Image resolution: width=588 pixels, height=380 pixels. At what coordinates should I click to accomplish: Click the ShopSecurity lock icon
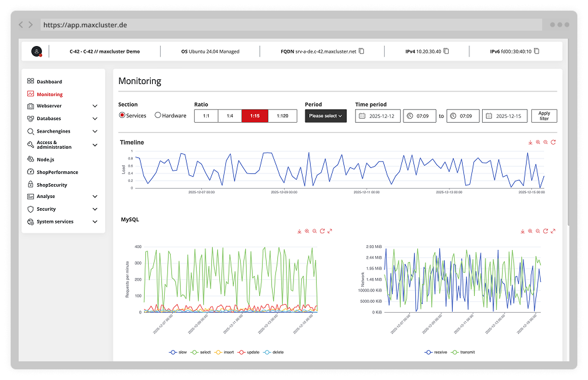point(31,184)
